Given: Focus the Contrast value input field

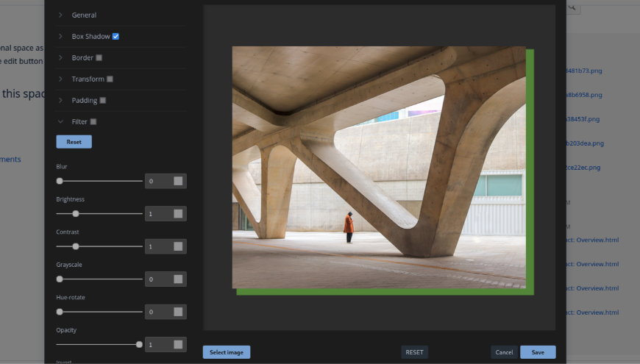Looking at the screenshot, I should pyautogui.click(x=158, y=246).
